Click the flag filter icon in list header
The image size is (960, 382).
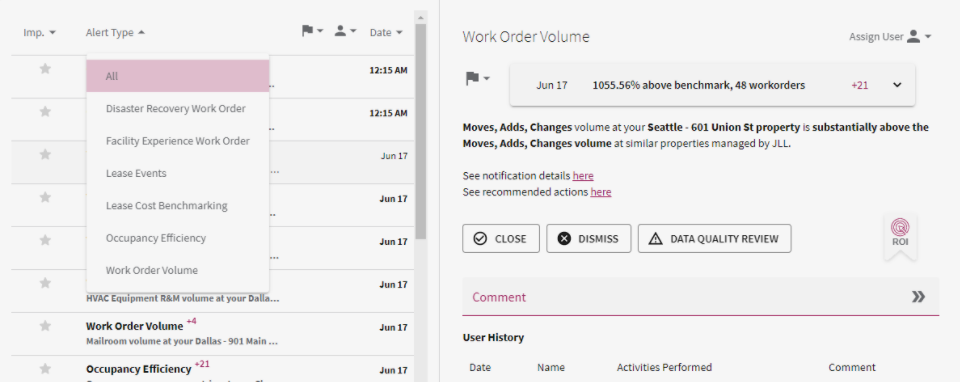click(x=307, y=31)
